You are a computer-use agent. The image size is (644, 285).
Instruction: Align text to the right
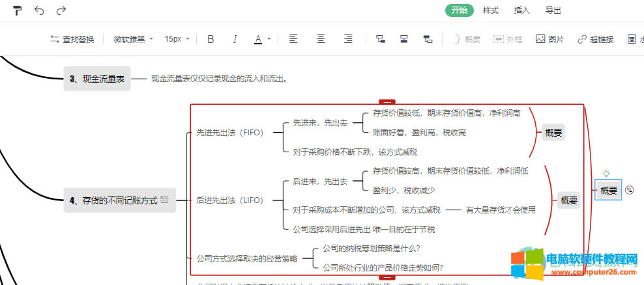click(x=348, y=39)
